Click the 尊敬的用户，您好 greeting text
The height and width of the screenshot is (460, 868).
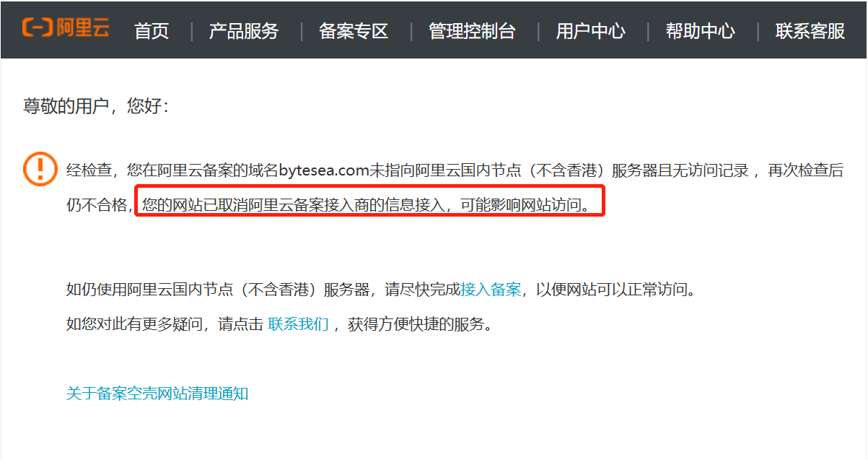point(97,107)
